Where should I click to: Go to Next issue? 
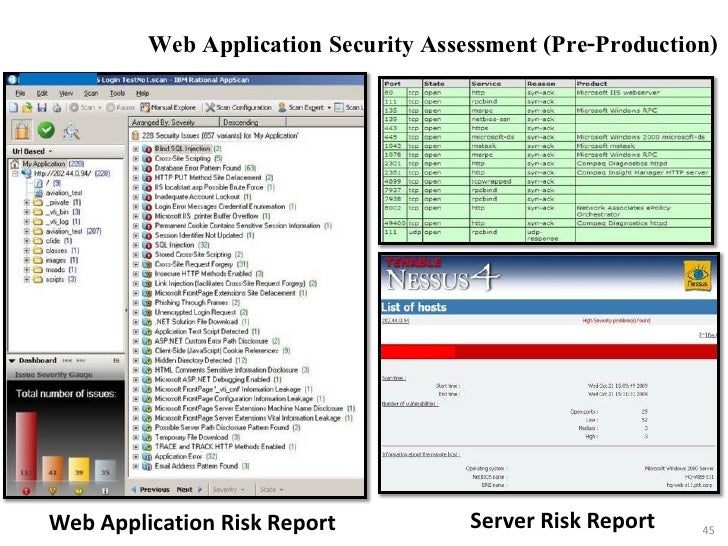point(189,489)
